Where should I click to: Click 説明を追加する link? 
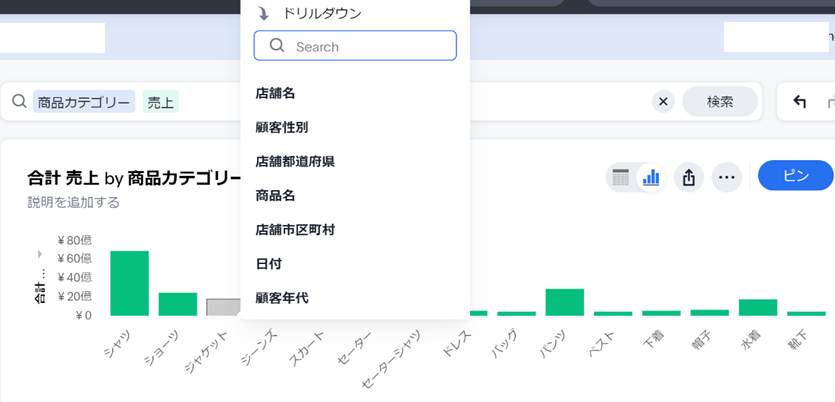point(74,202)
